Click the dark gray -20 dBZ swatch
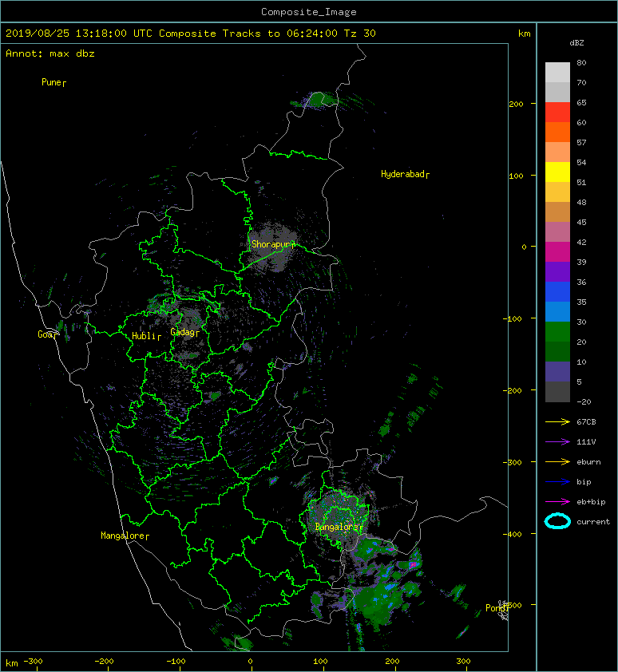Screen dimensions: 618x672 coord(557,392)
